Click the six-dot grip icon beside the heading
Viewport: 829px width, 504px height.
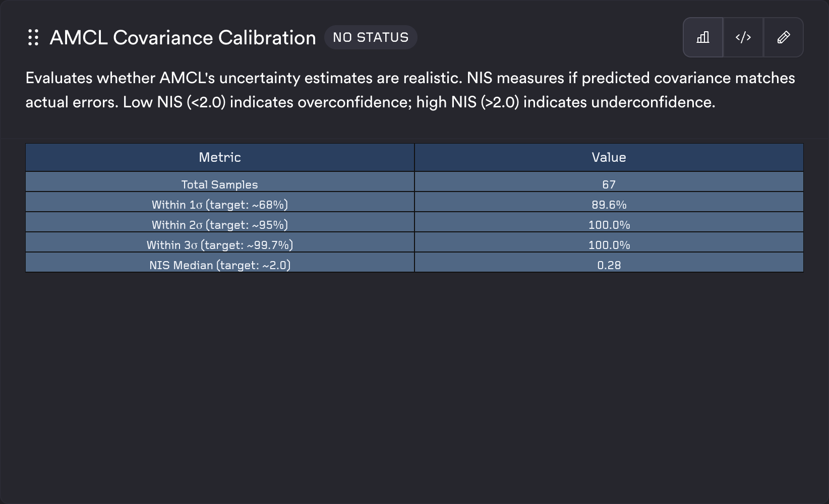pos(33,37)
